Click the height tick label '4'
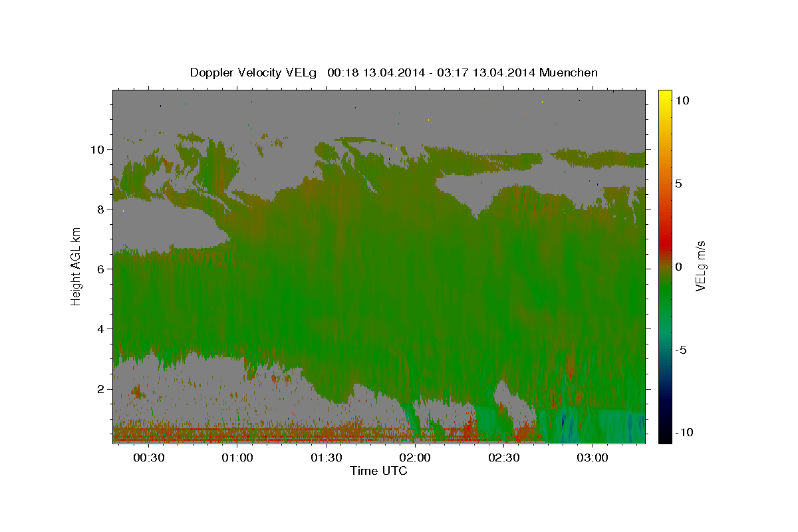This screenshot has height=532, width=798. [x=101, y=329]
